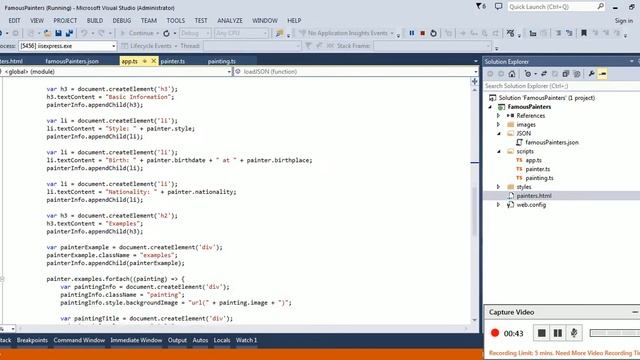Pause the Capture Video recording
Image resolution: width=640 pixels, height=360 pixels.
coord(558,333)
